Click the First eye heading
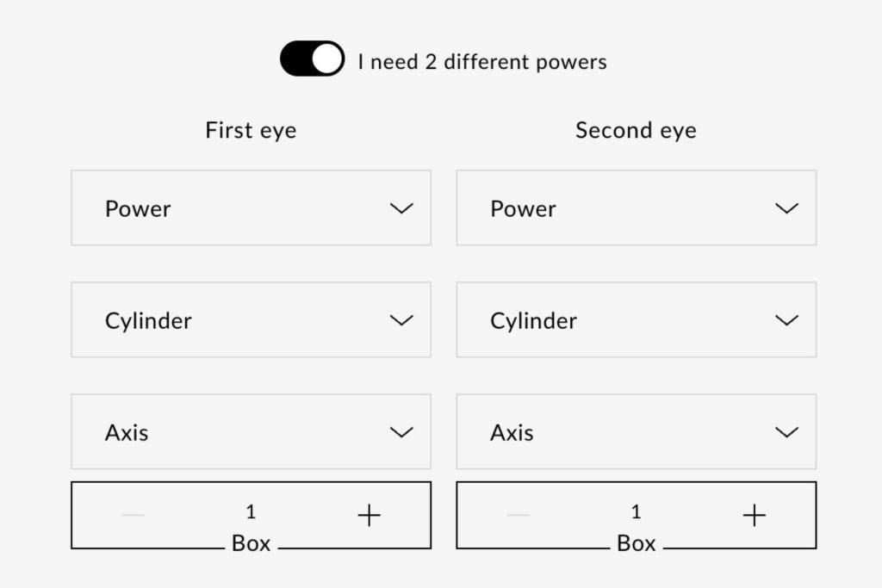 (x=251, y=131)
